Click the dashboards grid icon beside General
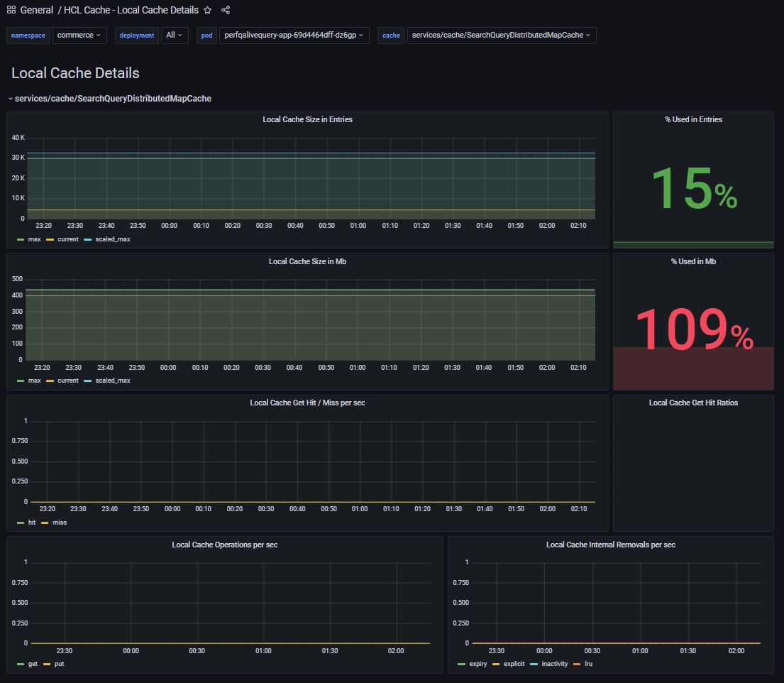The image size is (784, 683). tap(11, 10)
